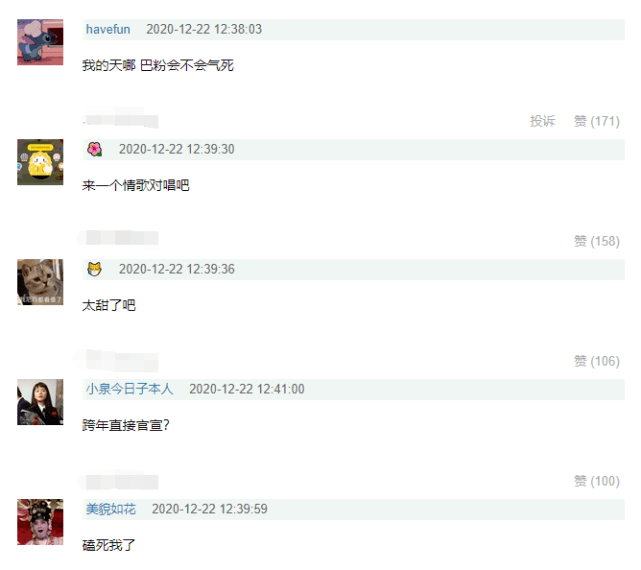
Task: Click the comment text 跨年直接官宣?
Action: tap(126, 425)
